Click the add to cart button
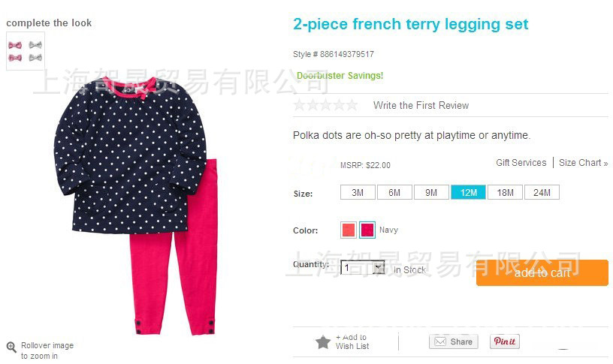 coord(542,272)
